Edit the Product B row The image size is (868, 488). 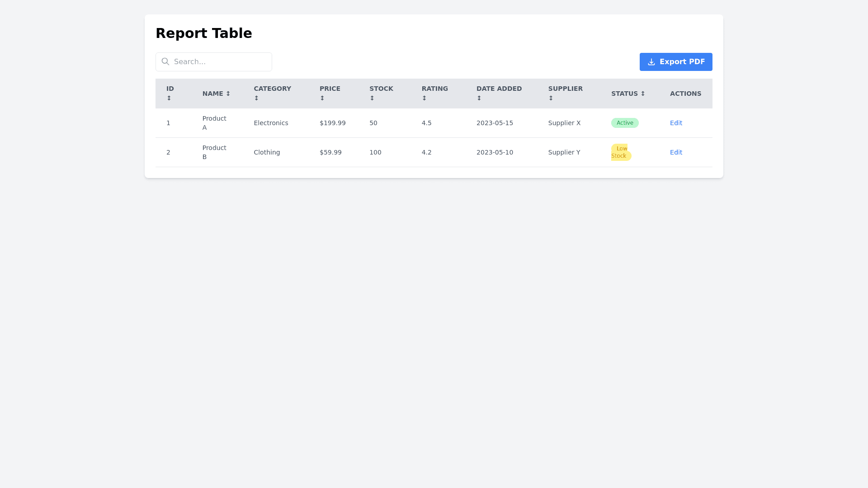pyautogui.click(x=676, y=152)
